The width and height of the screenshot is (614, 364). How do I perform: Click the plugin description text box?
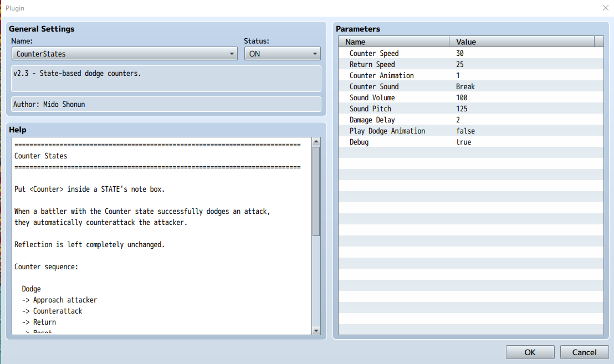coord(166,79)
